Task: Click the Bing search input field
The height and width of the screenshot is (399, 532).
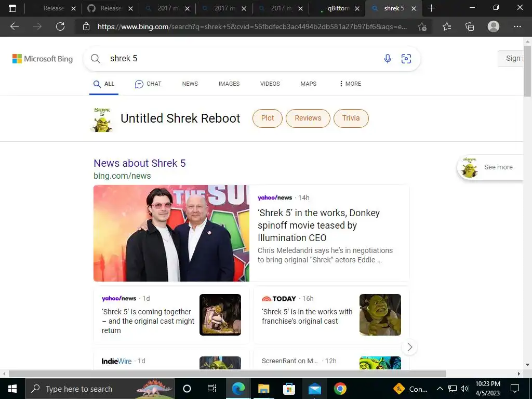Action: (x=243, y=58)
